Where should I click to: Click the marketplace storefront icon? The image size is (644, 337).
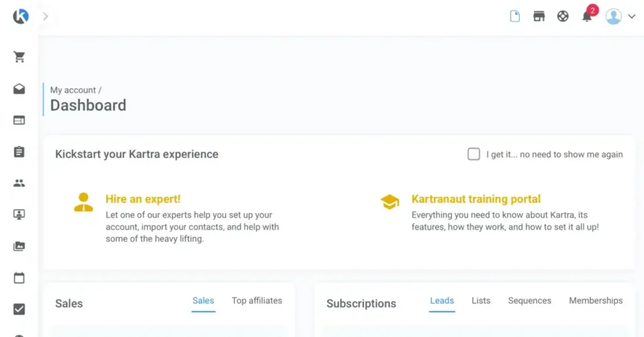539,16
